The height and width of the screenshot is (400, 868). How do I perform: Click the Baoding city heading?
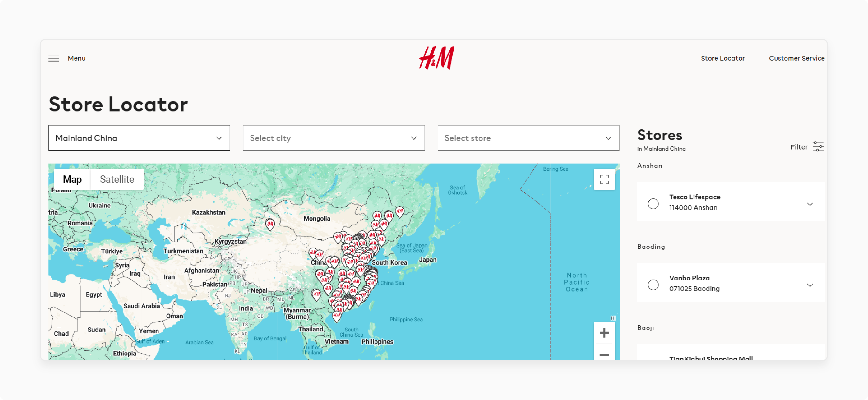(x=651, y=247)
